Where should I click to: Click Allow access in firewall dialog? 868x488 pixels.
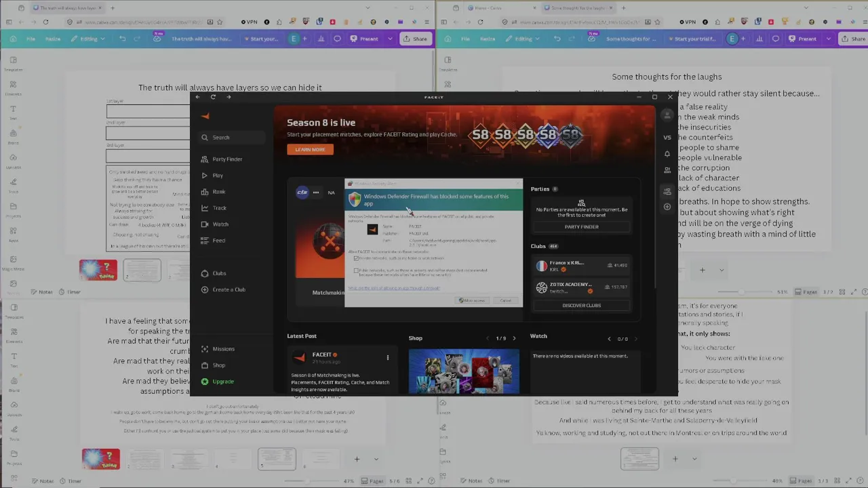pyautogui.click(x=472, y=300)
